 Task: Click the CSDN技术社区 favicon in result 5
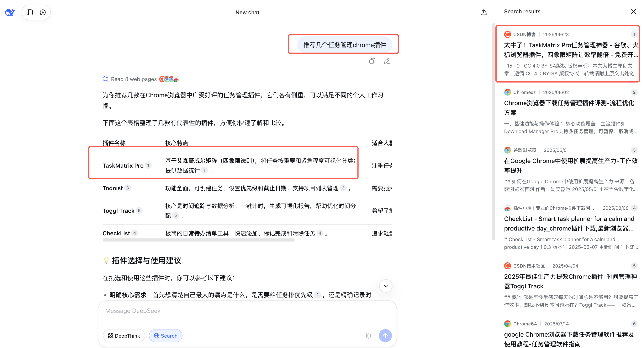pyautogui.click(x=507, y=266)
